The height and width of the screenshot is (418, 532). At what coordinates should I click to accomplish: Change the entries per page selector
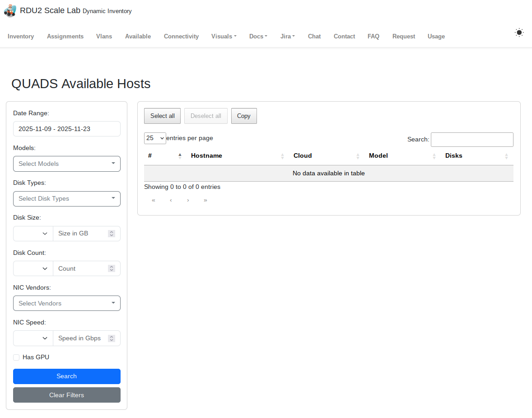[155, 138]
